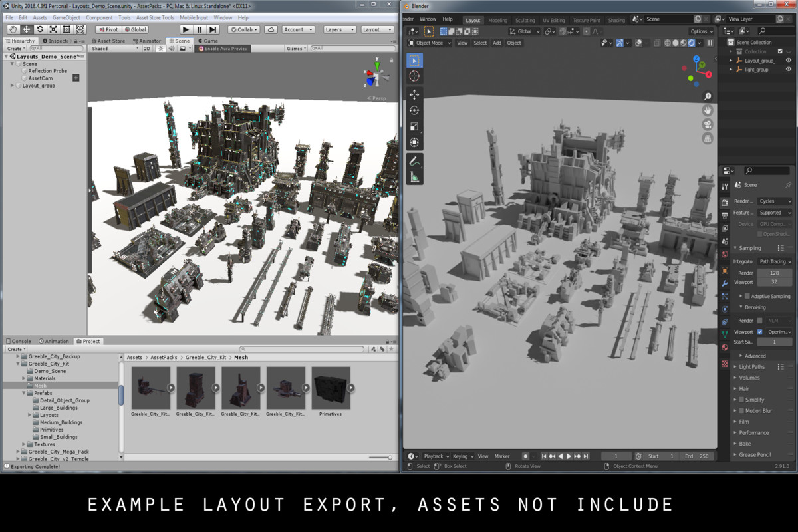Click the Unity cloud services icon

270,29
